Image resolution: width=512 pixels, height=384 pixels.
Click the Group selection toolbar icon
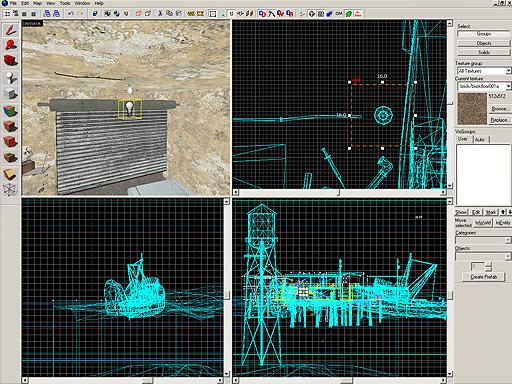click(107, 14)
